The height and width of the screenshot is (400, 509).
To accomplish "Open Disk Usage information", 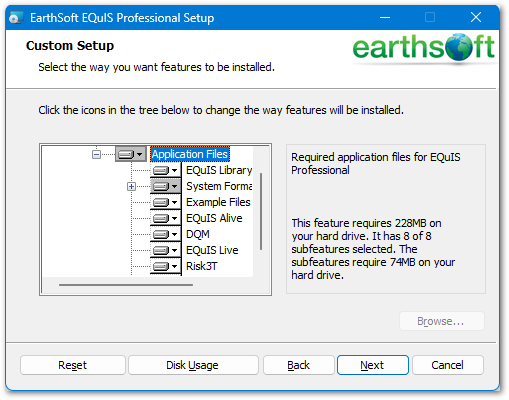I will pyautogui.click(x=193, y=365).
